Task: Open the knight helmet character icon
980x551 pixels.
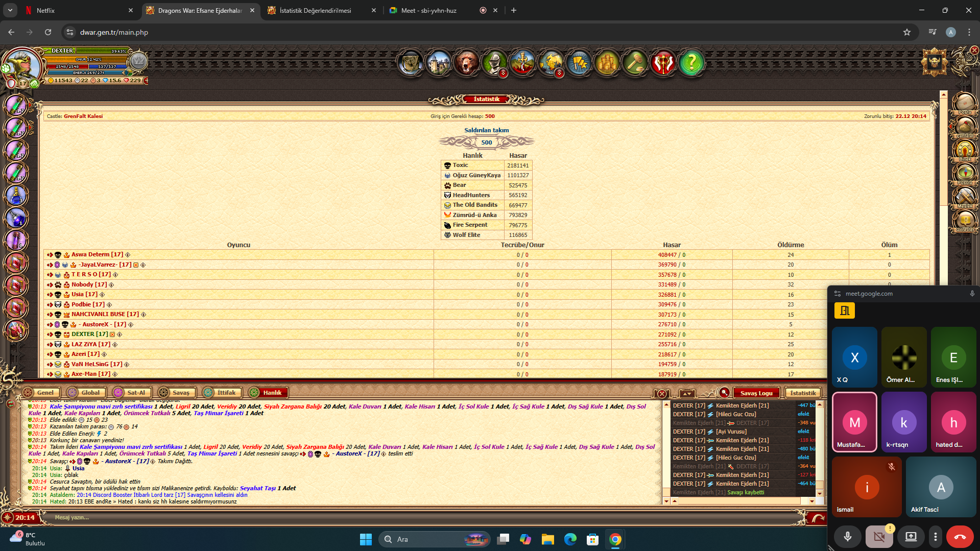Action: 494,62
